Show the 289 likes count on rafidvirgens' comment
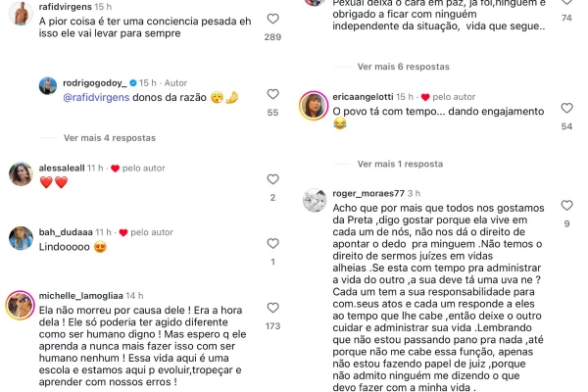The image size is (588, 392). [x=272, y=37]
